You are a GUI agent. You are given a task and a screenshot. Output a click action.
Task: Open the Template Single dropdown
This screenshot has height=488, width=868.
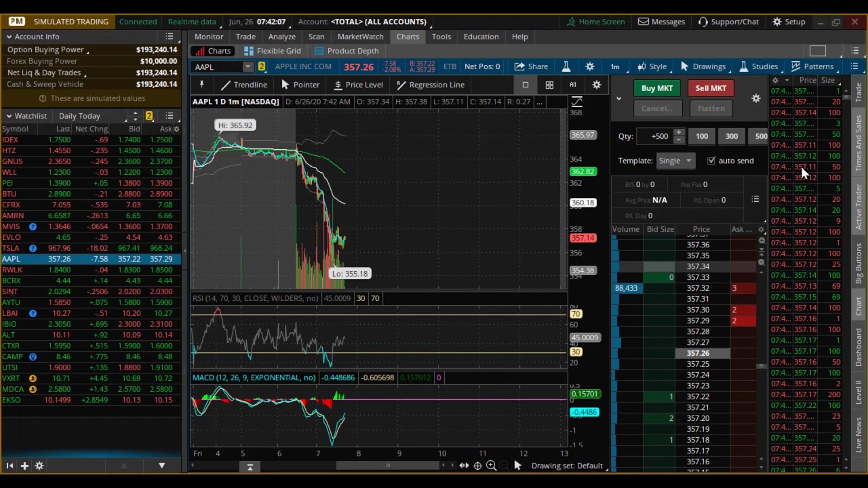675,161
